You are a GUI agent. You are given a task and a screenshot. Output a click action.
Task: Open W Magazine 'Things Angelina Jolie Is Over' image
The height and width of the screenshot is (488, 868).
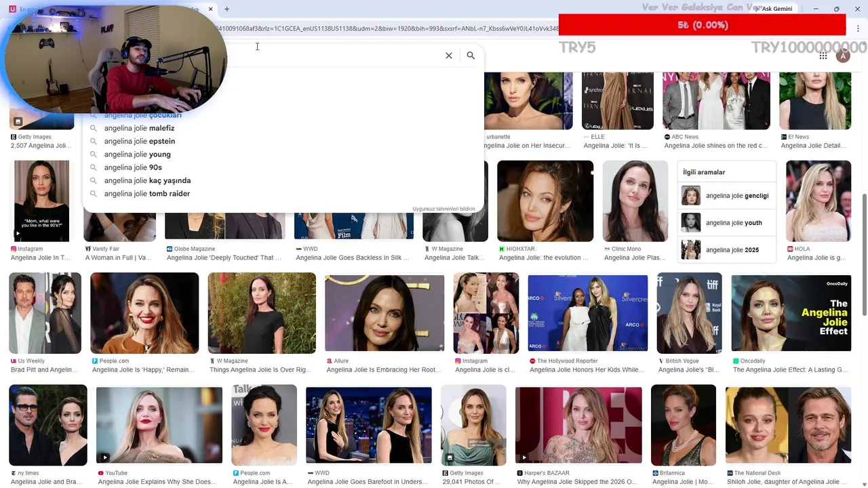click(262, 313)
